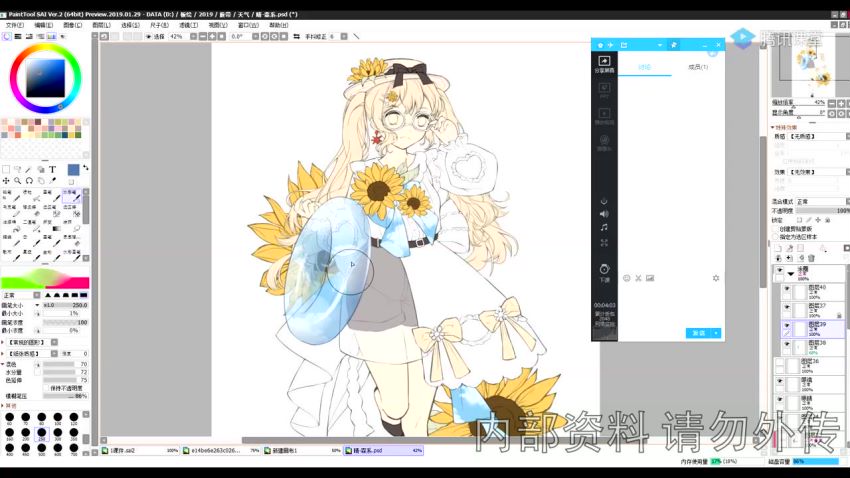This screenshot has height=478, width=850.
Task: Select the magic wand tool
Action: pos(29,170)
